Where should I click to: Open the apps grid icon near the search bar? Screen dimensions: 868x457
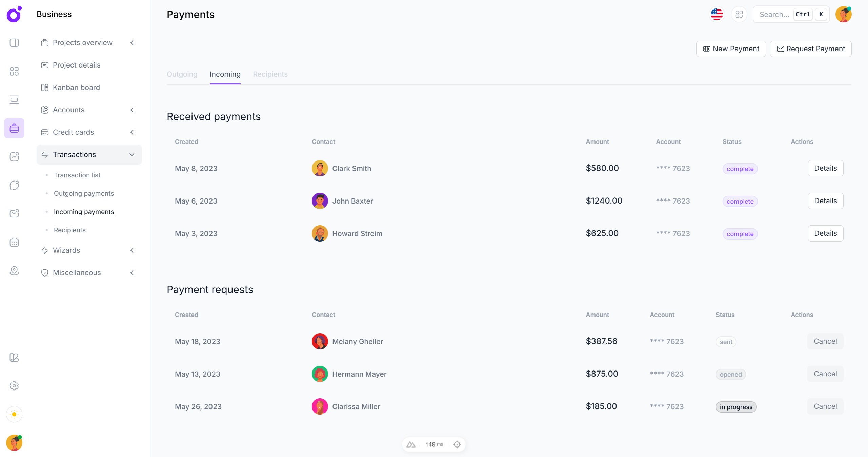pyautogui.click(x=739, y=14)
